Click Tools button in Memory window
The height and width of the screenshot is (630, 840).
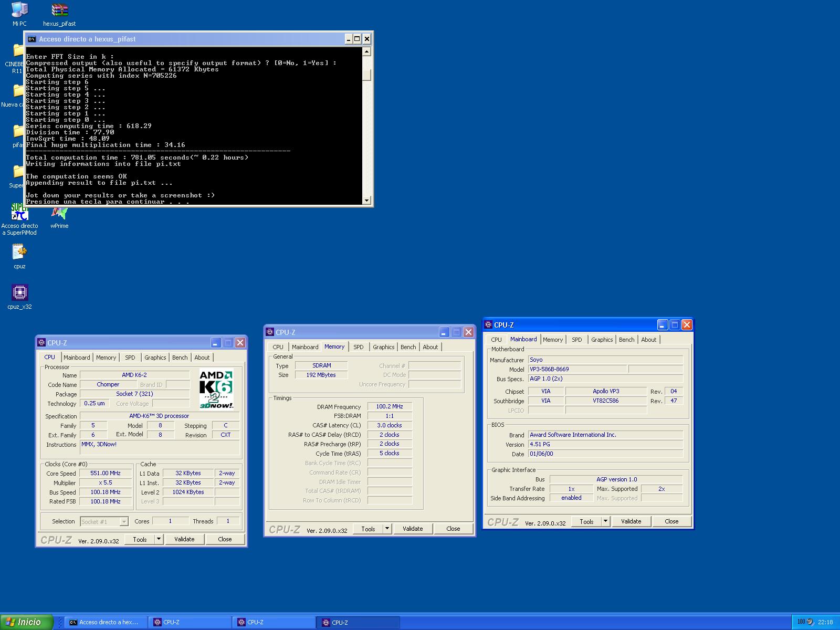coord(368,529)
